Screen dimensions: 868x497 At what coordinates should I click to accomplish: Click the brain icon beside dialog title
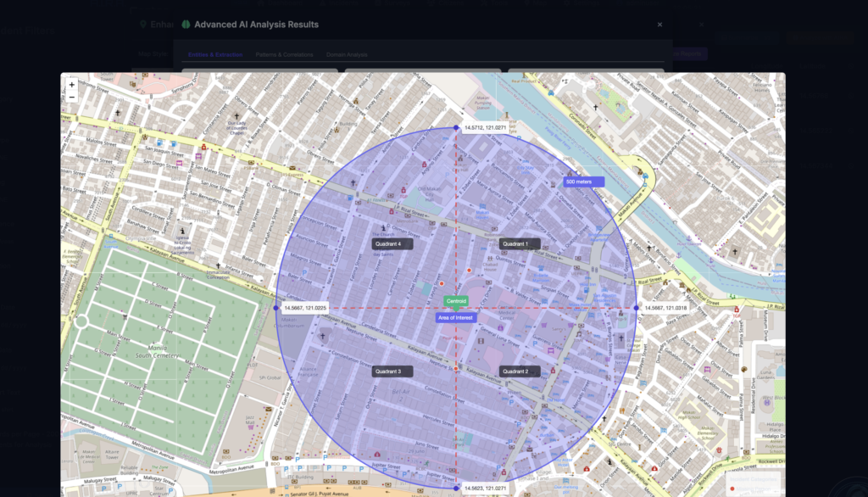pos(186,25)
